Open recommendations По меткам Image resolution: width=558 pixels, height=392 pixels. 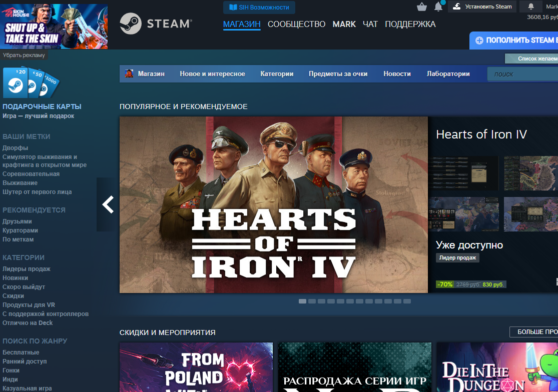tap(18, 239)
